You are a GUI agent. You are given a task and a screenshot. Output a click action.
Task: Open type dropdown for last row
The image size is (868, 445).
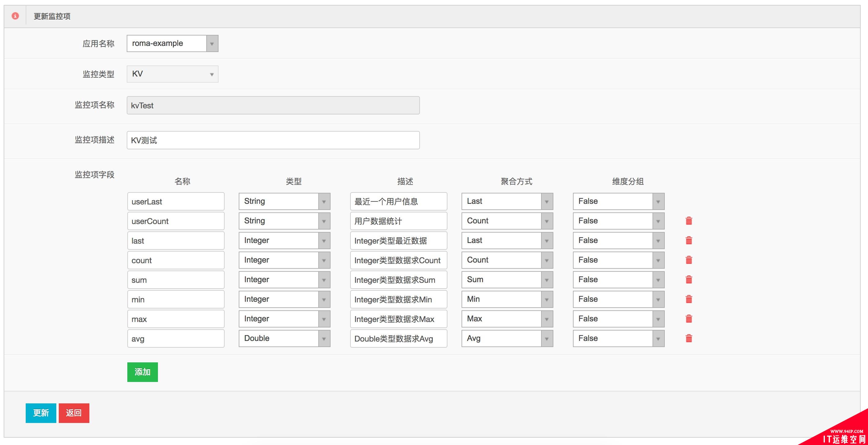click(284, 241)
